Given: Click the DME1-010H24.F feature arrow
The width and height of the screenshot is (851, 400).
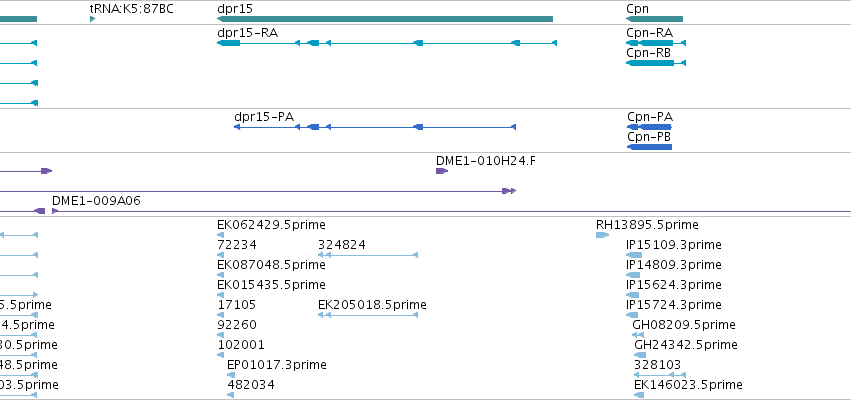Looking at the screenshot, I should pos(442,171).
